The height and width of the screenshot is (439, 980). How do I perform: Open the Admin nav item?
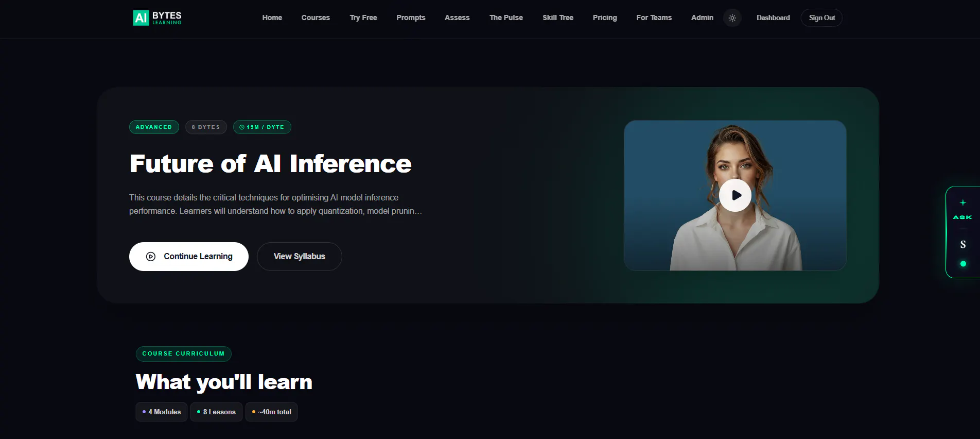click(x=702, y=18)
